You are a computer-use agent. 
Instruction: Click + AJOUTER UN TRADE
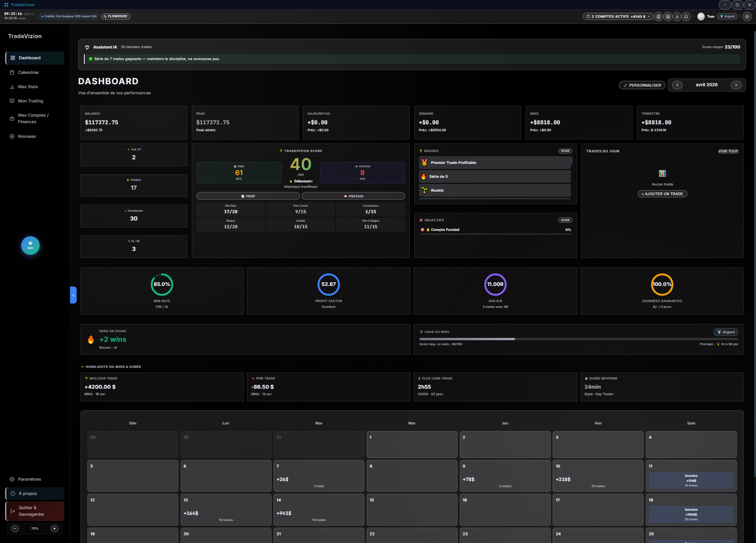click(x=662, y=194)
